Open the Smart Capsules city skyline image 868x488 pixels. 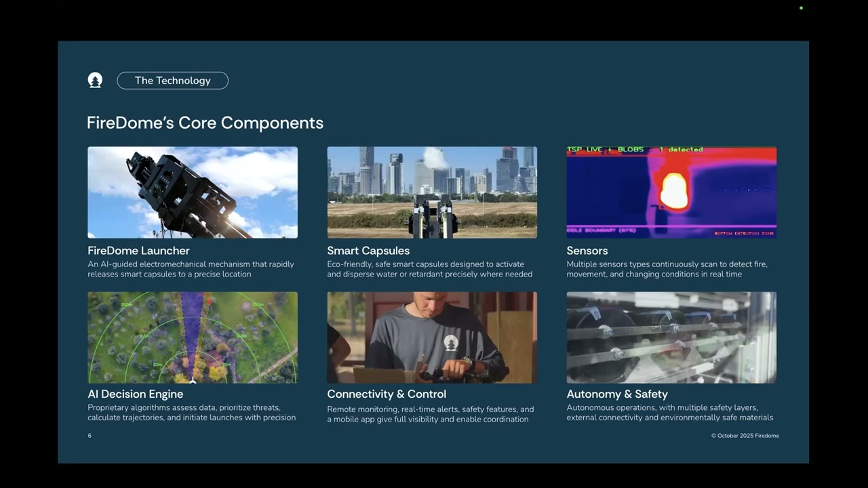click(432, 192)
